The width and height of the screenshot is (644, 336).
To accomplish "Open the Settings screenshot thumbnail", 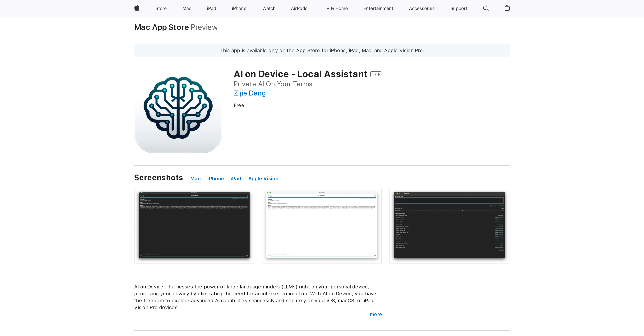I will pyautogui.click(x=449, y=226).
